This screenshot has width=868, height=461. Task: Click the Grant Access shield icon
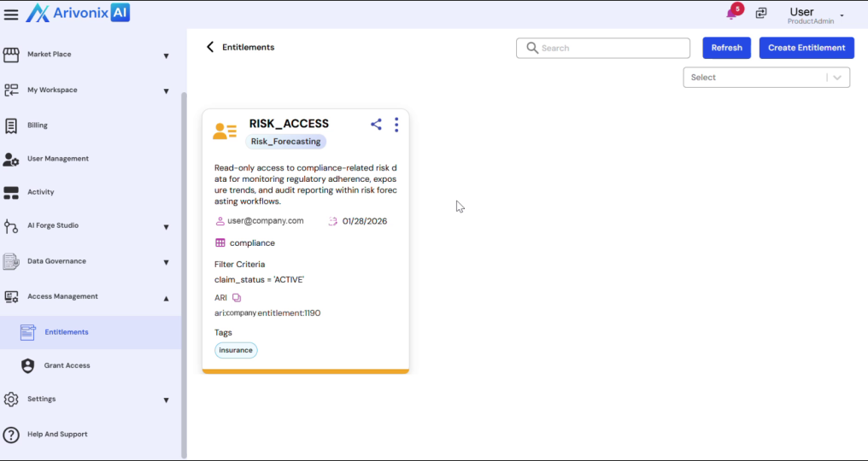coord(28,365)
